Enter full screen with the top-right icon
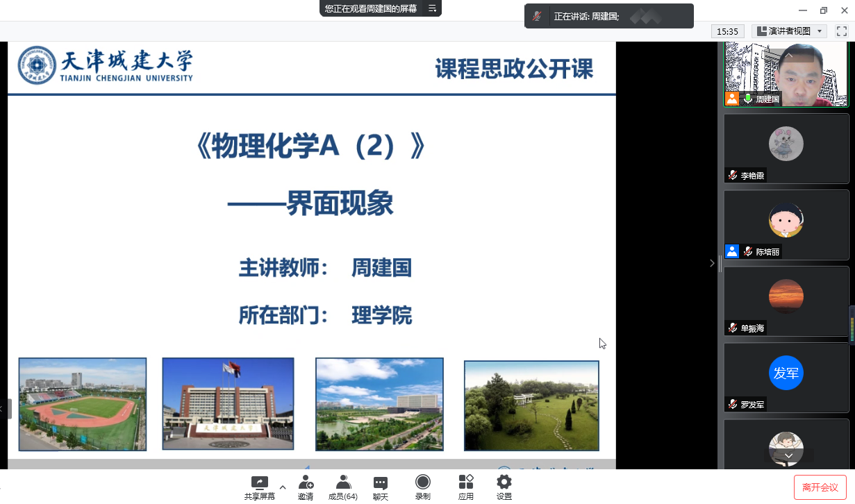The height and width of the screenshot is (504, 855). pos(841,31)
